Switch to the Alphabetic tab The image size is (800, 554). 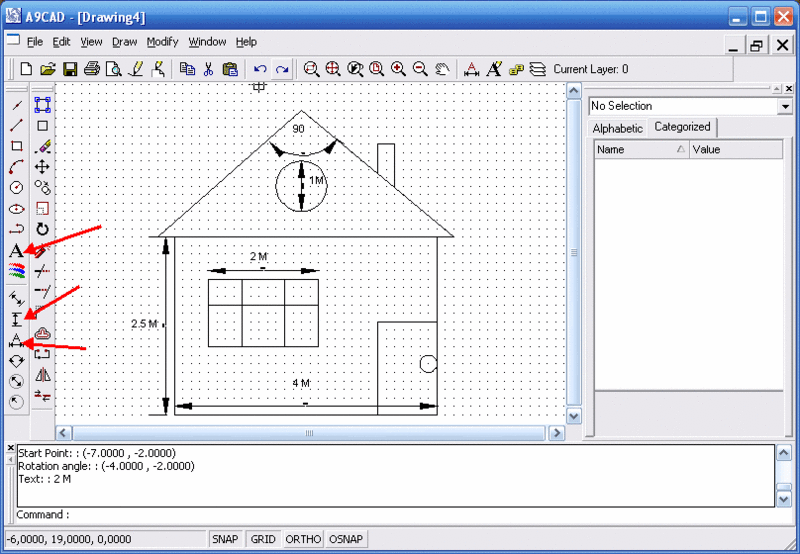617,129
